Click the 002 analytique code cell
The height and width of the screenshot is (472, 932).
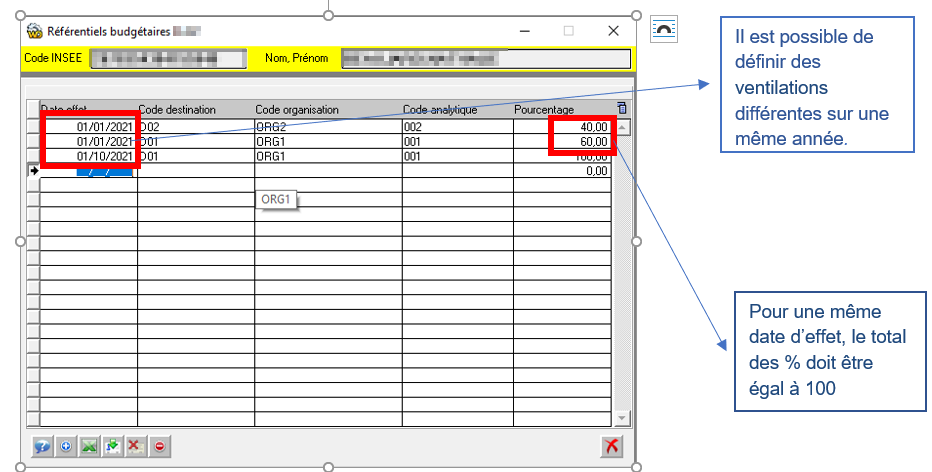tap(458, 127)
